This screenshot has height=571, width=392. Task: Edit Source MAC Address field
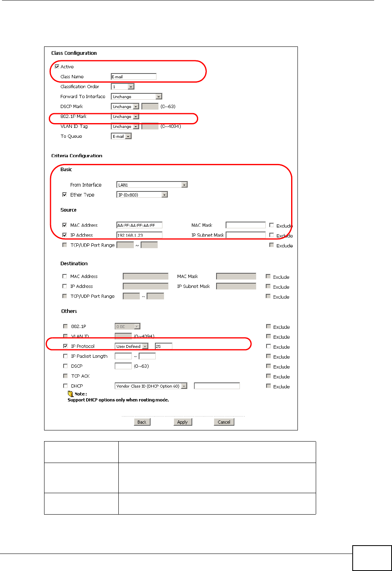pos(139,225)
